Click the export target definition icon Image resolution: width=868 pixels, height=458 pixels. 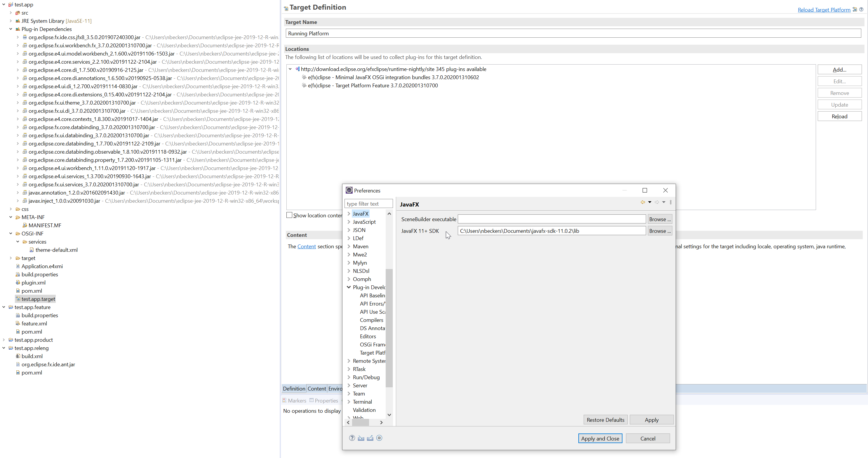tap(855, 9)
